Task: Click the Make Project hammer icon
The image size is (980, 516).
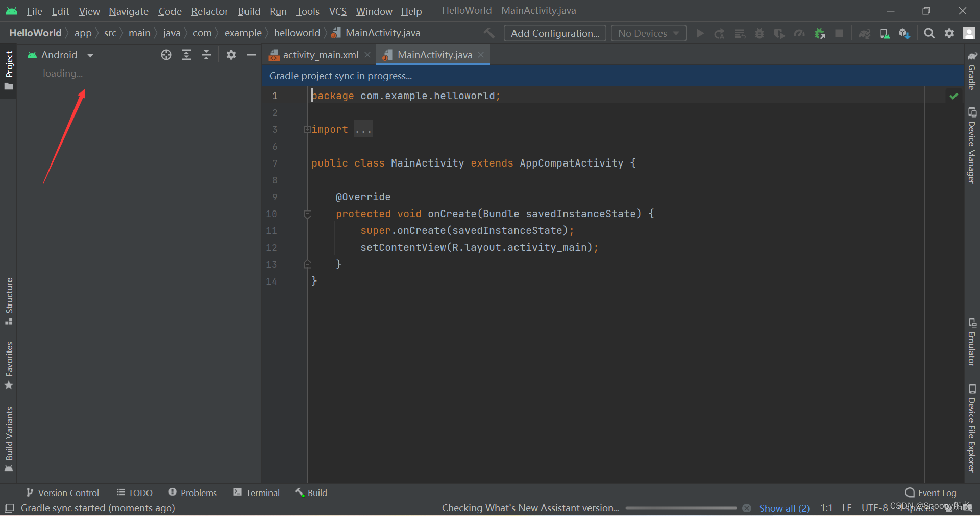Action: tap(489, 33)
